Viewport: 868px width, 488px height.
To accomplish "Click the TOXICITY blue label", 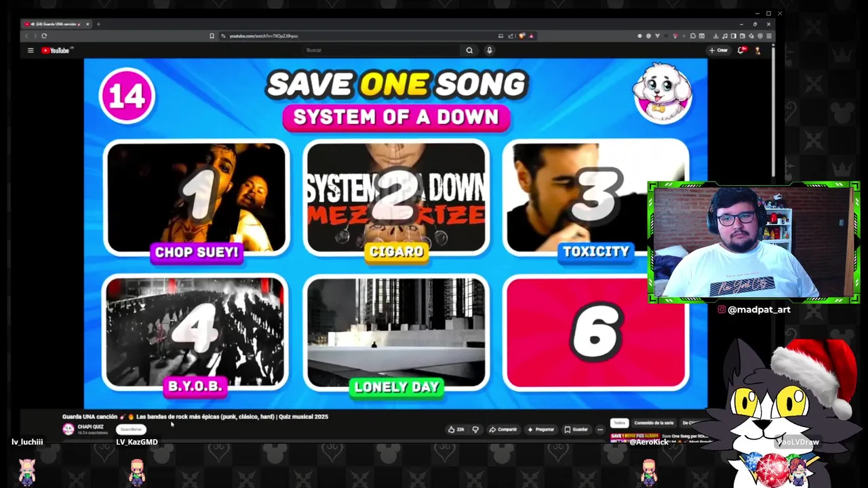I will (x=596, y=252).
